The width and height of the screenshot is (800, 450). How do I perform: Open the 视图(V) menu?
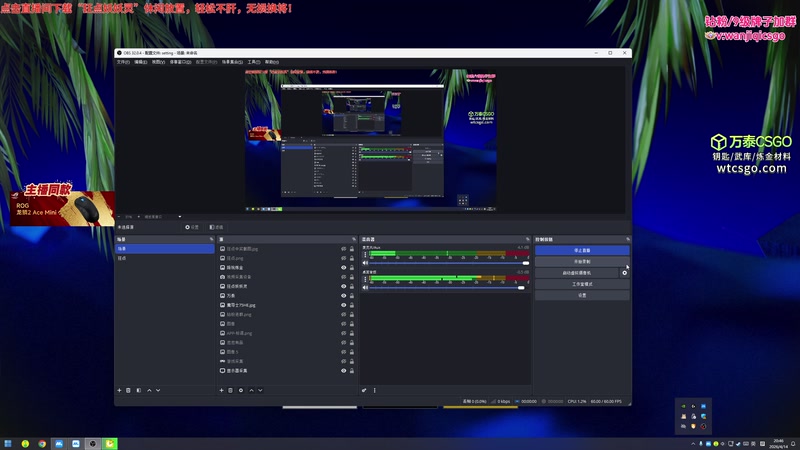coord(158,62)
